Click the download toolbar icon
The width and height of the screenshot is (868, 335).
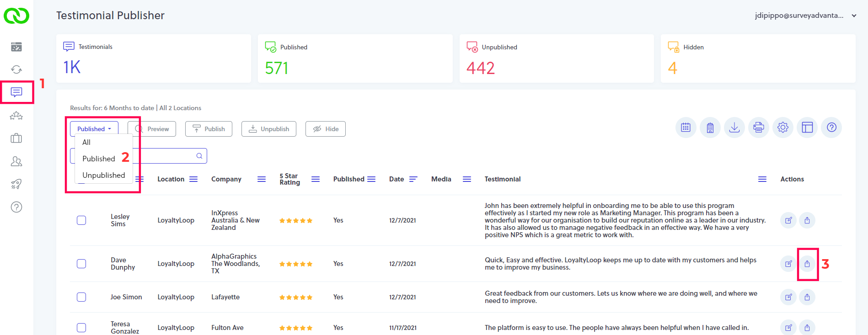pos(734,128)
